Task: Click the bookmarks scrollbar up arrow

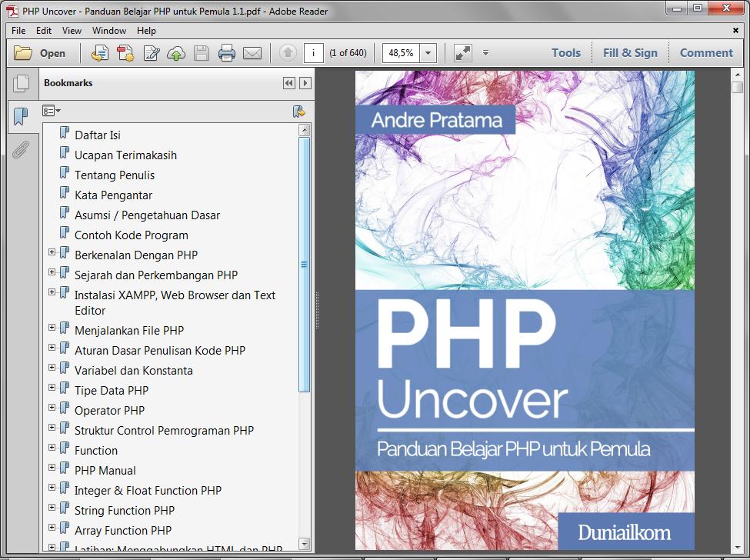Action: coord(304,129)
